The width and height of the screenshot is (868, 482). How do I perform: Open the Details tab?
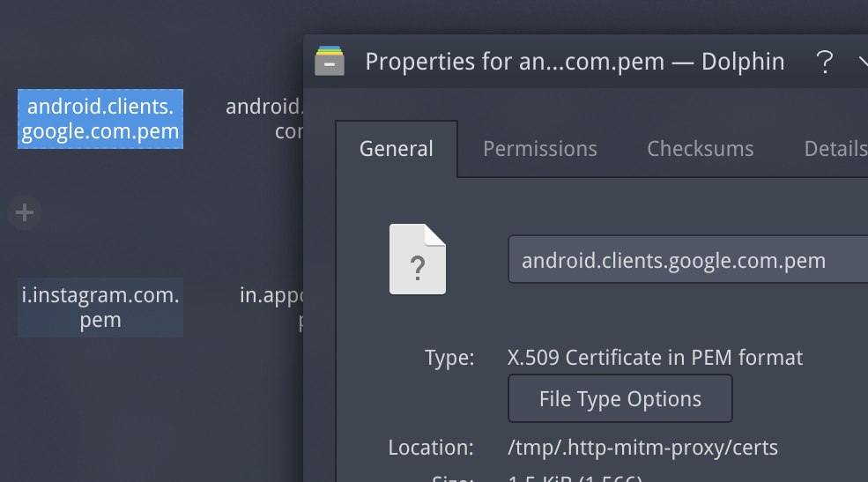[835, 149]
